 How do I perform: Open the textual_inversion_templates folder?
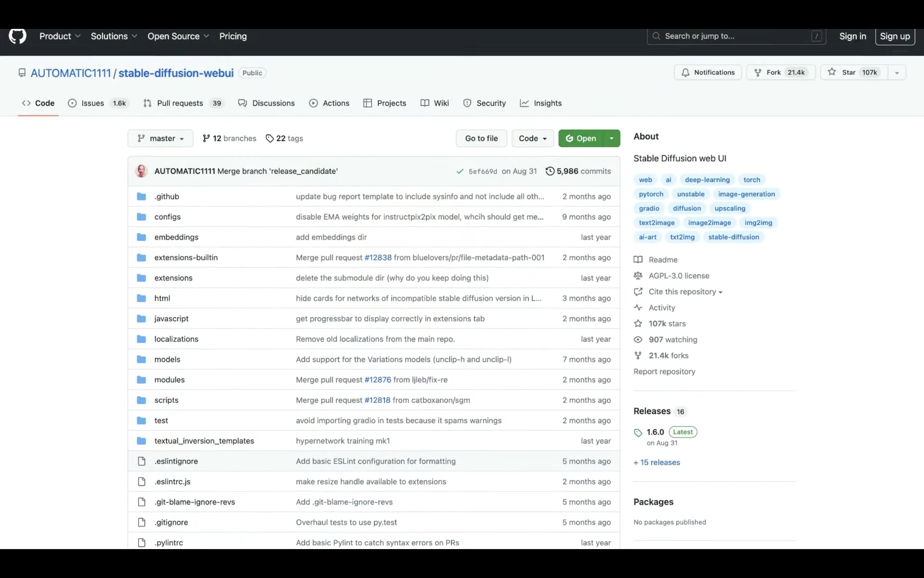point(204,441)
